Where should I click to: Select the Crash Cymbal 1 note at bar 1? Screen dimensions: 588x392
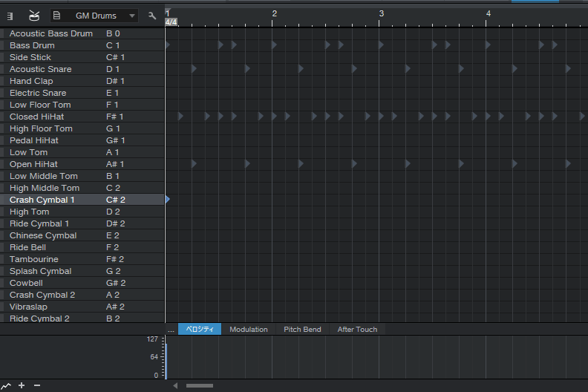pyautogui.click(x=168, y=200)
